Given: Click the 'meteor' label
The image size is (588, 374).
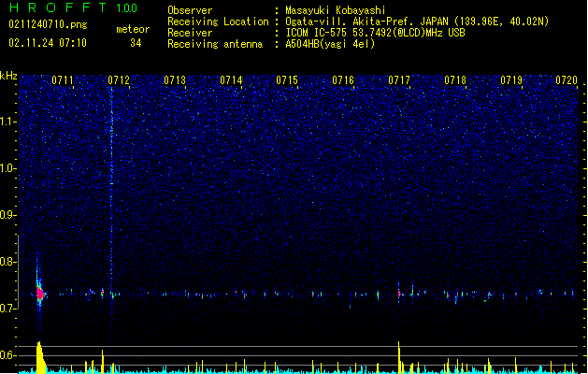Looking at the screenshot, I should (133, 29).
